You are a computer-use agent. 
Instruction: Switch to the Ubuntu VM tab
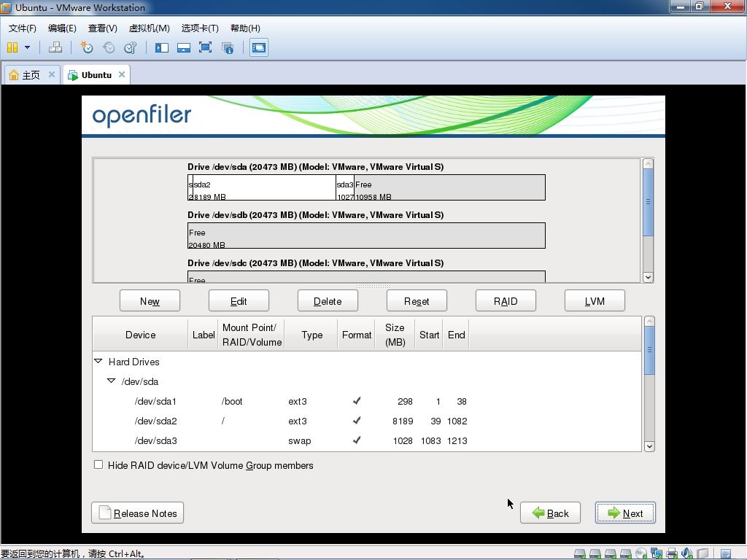pyautogui.click(x=96, y=75)
